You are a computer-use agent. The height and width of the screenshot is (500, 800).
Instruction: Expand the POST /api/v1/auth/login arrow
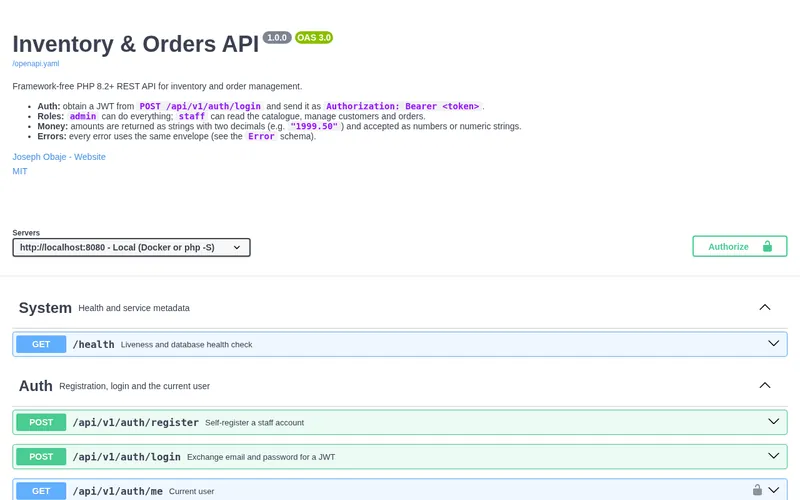pyautogui.click(x=773, y=456)
